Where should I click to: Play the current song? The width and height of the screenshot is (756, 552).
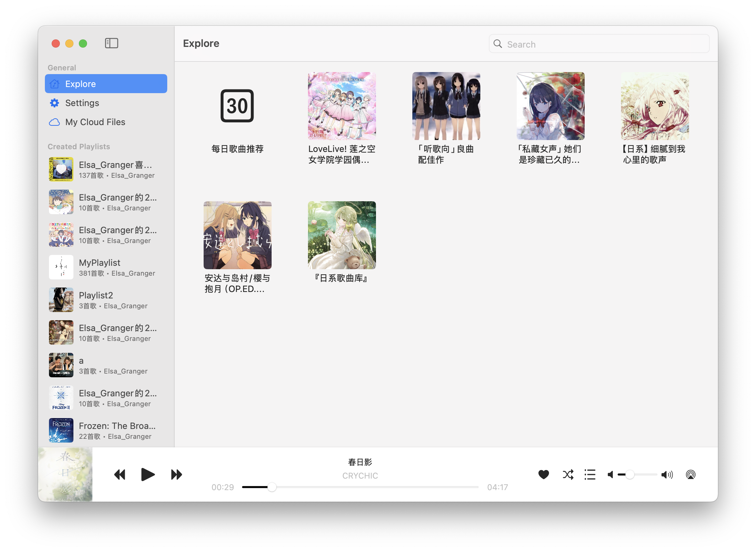click(x=148, y=475)
